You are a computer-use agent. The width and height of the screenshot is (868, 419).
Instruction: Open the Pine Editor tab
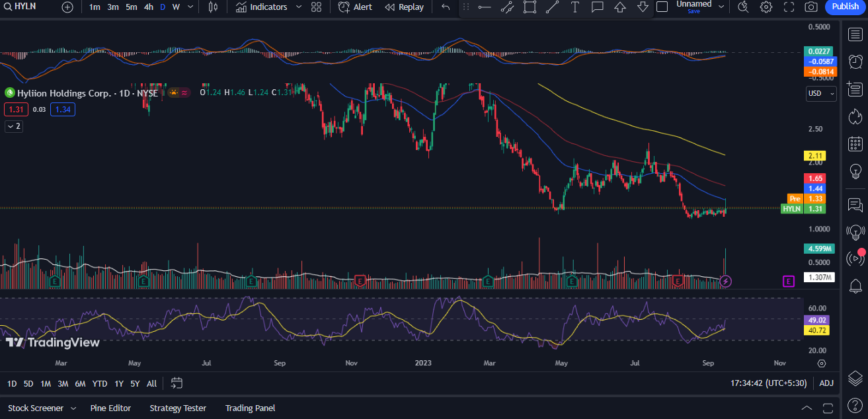pyautogui.click(x=110, y=408)
